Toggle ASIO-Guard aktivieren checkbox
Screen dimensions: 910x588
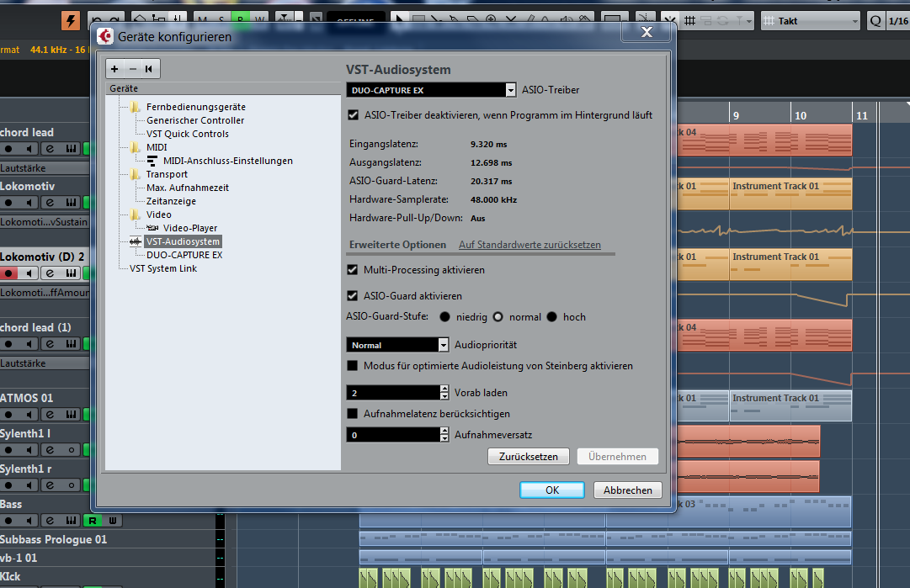[352, 296]
